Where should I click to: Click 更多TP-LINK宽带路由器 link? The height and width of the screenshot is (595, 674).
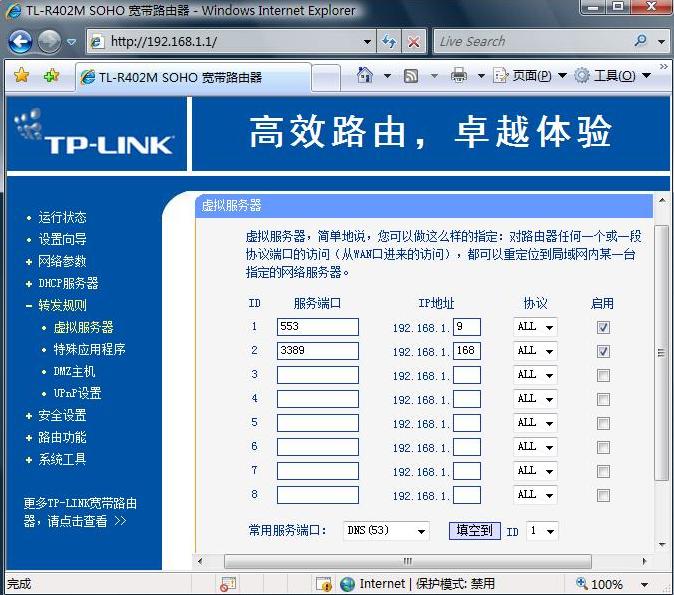pos(80,512)
